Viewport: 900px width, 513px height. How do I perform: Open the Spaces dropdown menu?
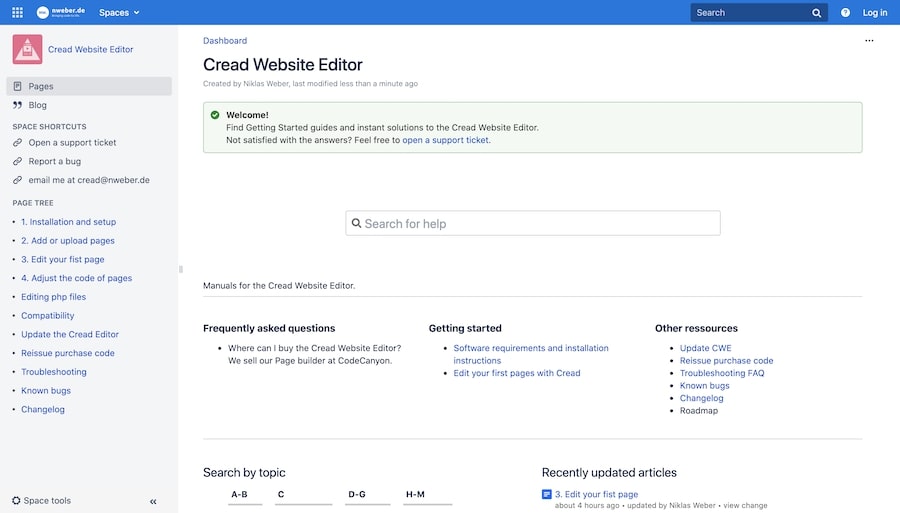tap(119, 13)
